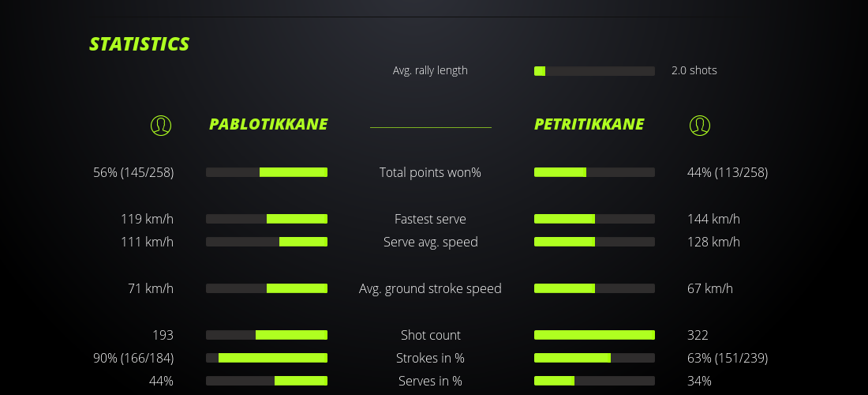
Task: Open the PETRITIKKANE player name link
Action: (x=589, y=125)
